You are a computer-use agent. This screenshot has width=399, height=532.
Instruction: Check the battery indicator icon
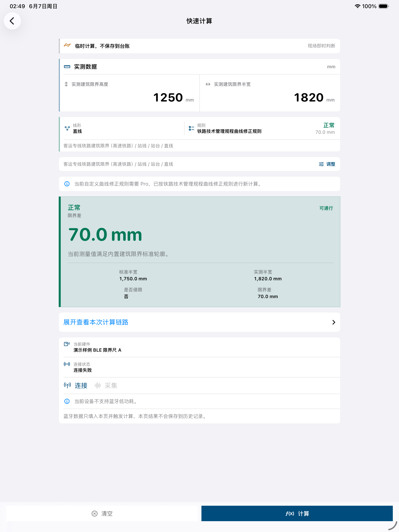pos(384,6)
